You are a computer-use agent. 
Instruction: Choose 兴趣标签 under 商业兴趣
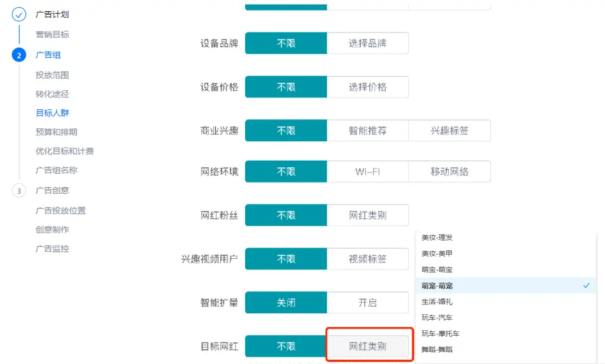click(450, 131)
